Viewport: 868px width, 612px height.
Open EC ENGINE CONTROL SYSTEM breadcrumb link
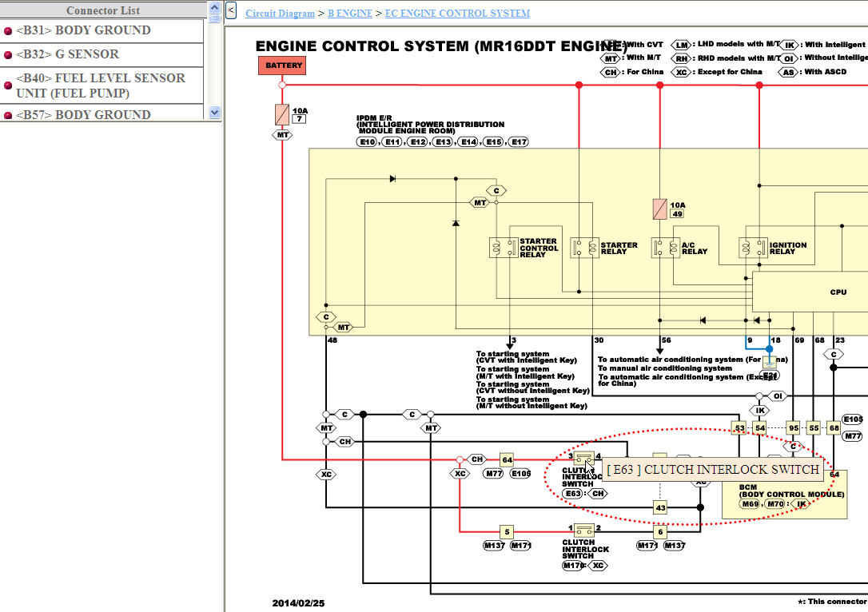point(457,14)
